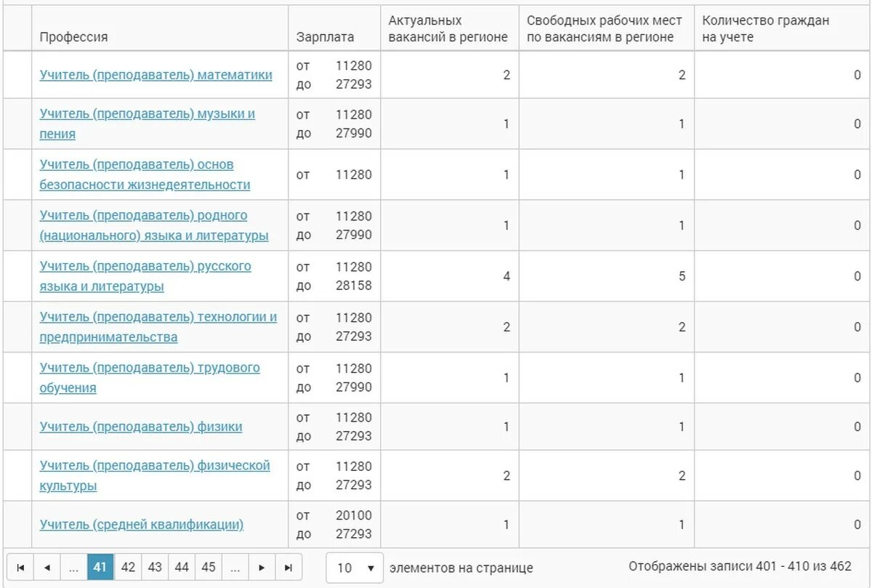Go to the next page arrow
Image resolution: width=872 pixels, height=588 pixels.
[262, 568]
